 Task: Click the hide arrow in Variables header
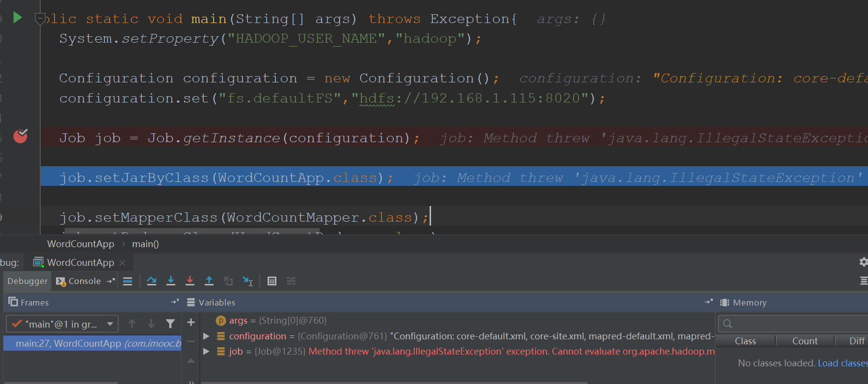[x=708, y=302]
